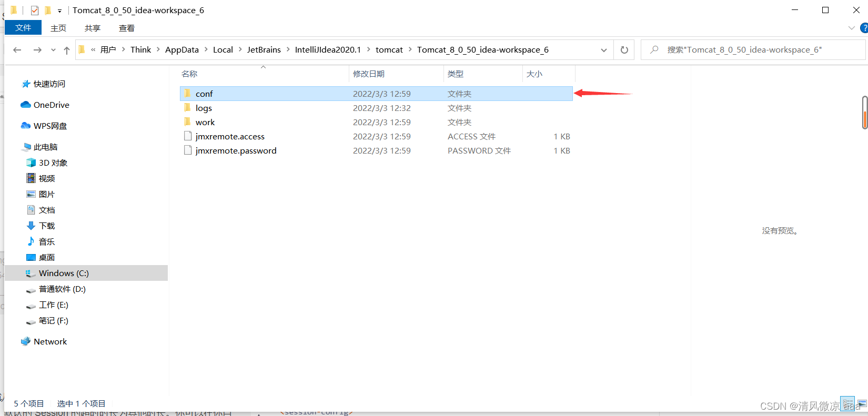
Task: Click the Think breadcrumb segment
Action: [x=140, y=49]
